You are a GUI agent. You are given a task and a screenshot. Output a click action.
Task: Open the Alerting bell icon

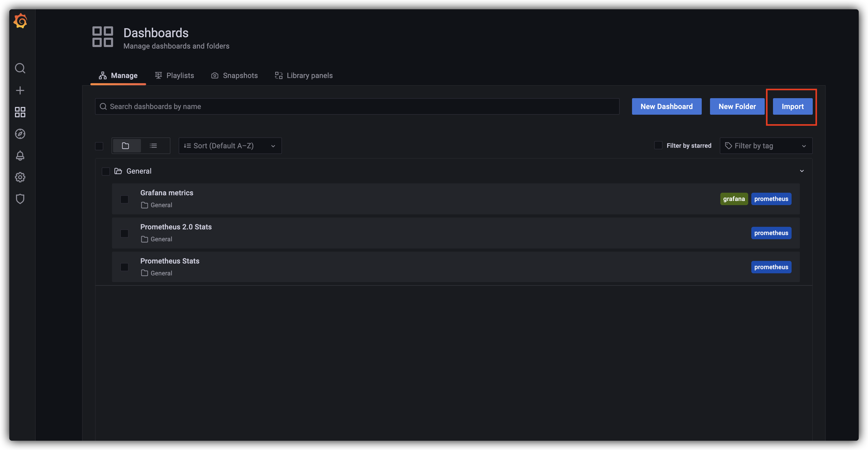pyautogui.click(x=20, y=156)
